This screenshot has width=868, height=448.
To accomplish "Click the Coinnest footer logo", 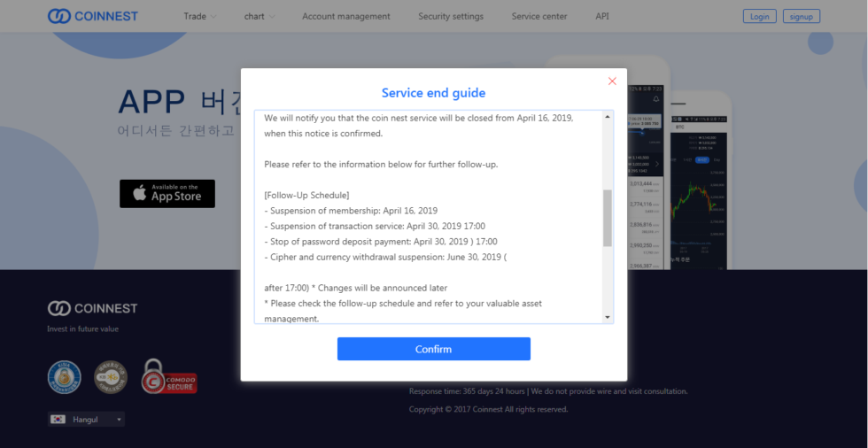I will pos(93,308).
